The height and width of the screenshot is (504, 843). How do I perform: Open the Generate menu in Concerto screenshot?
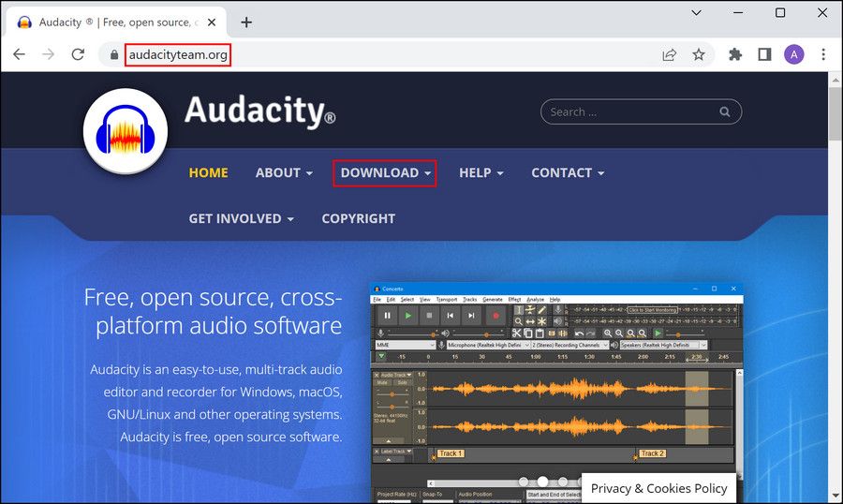493,300
